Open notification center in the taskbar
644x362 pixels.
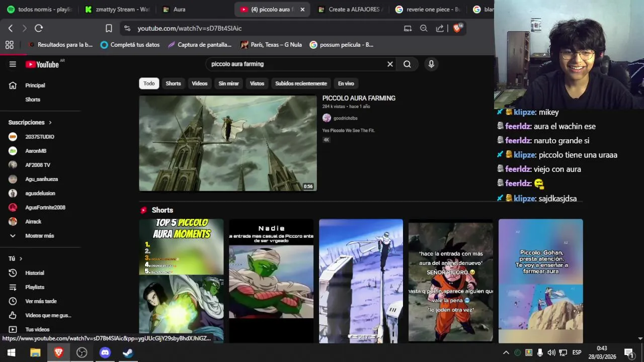(629, 352)
